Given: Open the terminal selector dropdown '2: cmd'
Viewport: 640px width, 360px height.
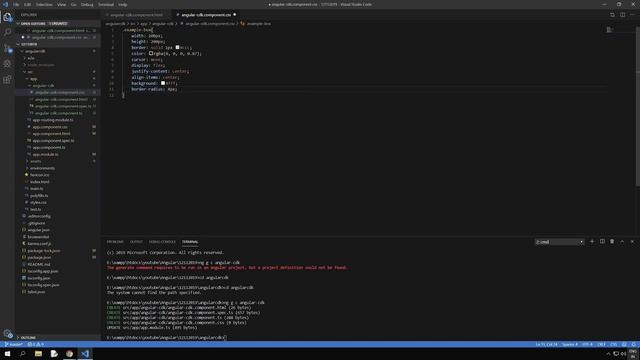Looking at the screenshot, I should click(559, 242).
